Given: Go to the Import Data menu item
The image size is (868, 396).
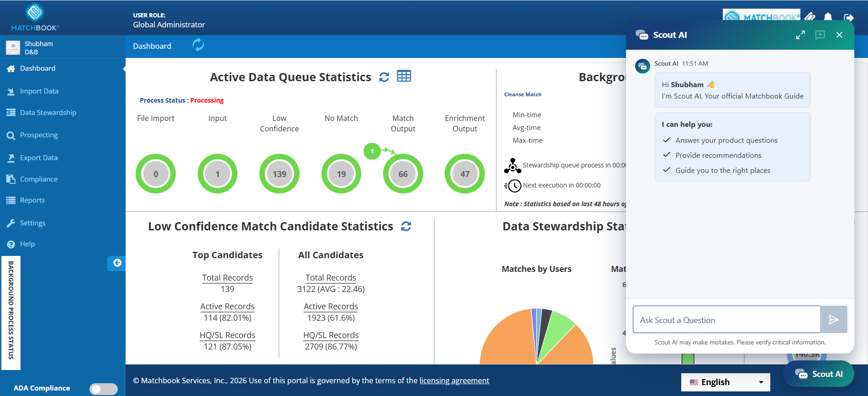Looking at the screenshot, I should (39, 91).
